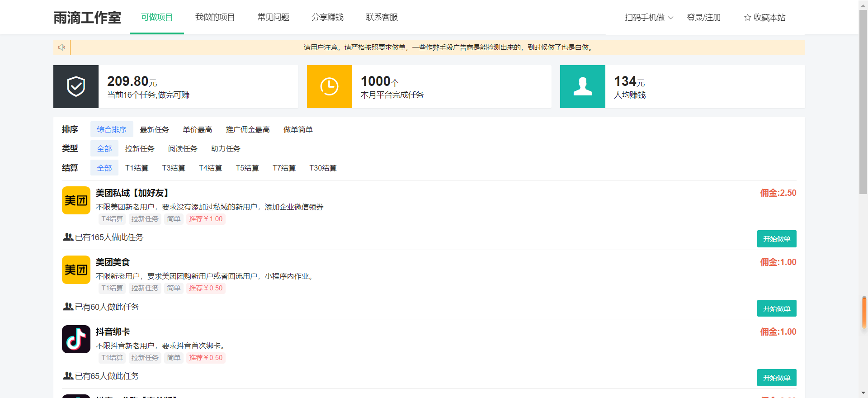This screenshot has height=398, width=868.
Task: Filter by T5结算 settlement
Action: [x=247, y=168]
